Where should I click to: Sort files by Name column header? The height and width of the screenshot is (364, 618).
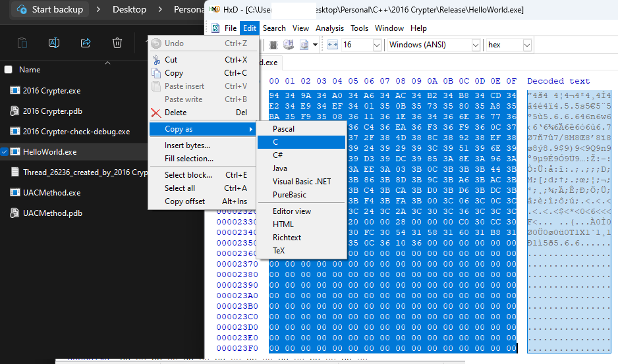point(30,70)
